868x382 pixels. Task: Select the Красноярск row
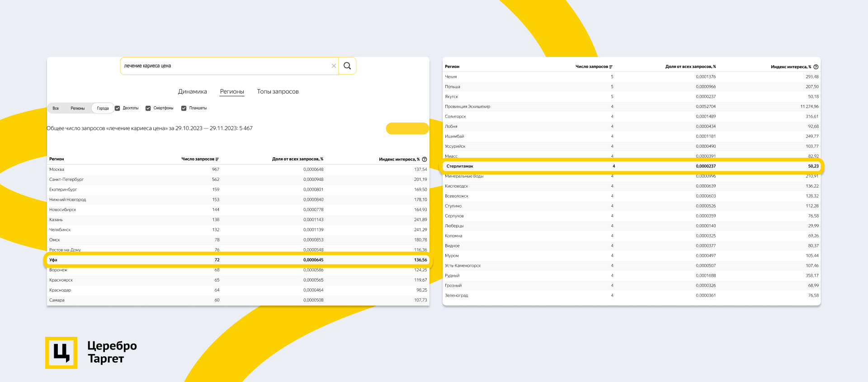click(238, 280)
